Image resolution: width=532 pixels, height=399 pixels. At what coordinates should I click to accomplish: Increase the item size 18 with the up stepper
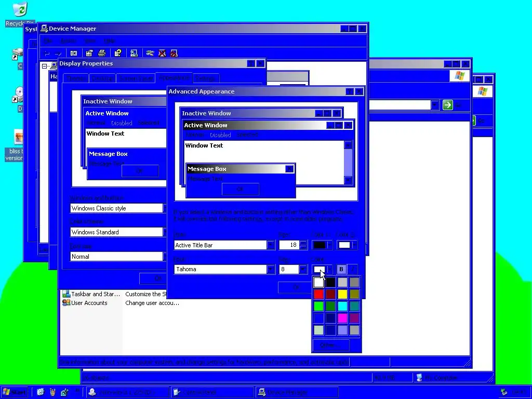click(303, 243)
